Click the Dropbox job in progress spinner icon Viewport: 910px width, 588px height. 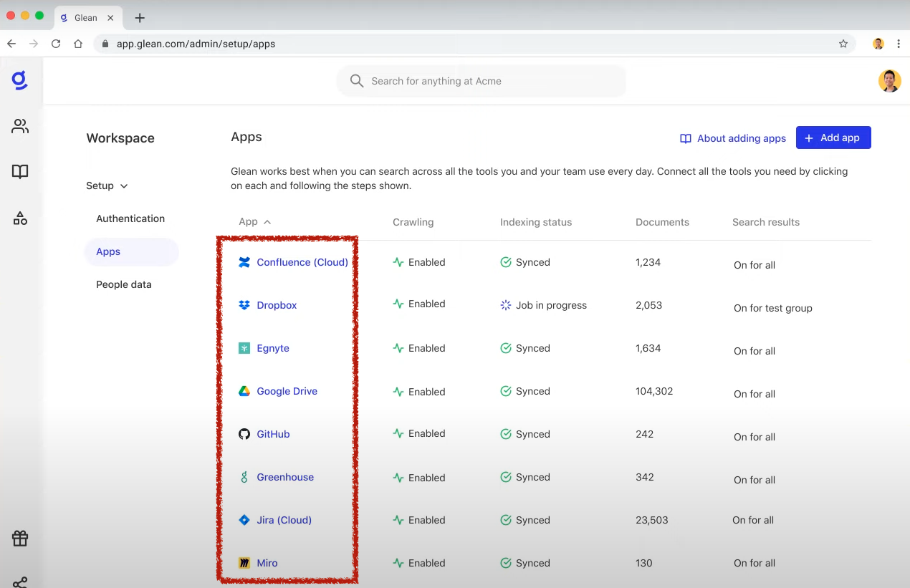(506, 305)
